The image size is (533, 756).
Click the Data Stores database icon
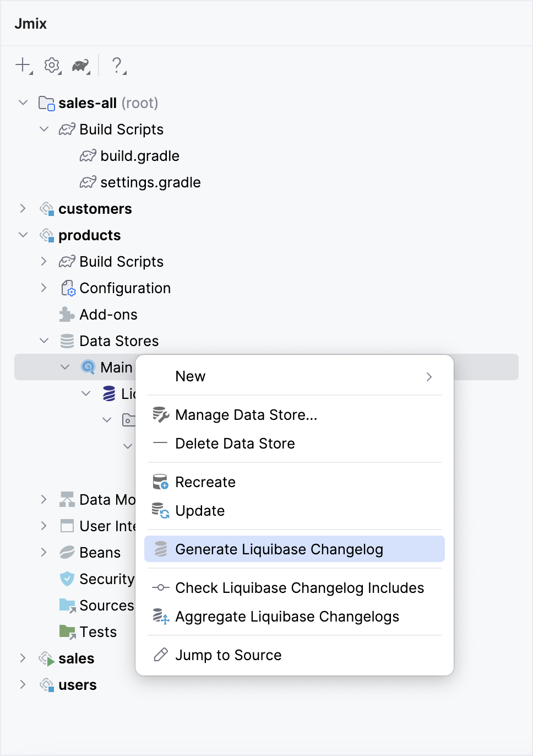[67, 341]
